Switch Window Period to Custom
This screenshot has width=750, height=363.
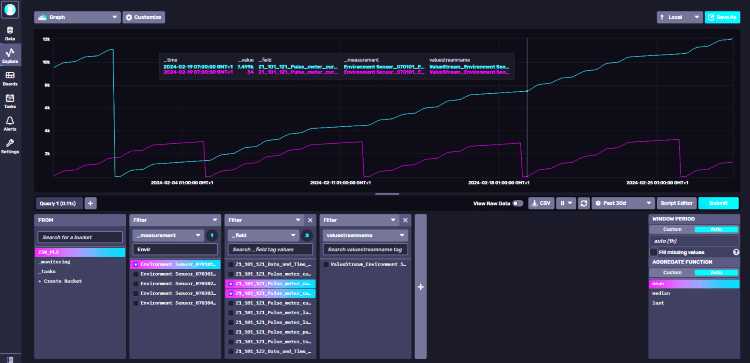[672, 230]
